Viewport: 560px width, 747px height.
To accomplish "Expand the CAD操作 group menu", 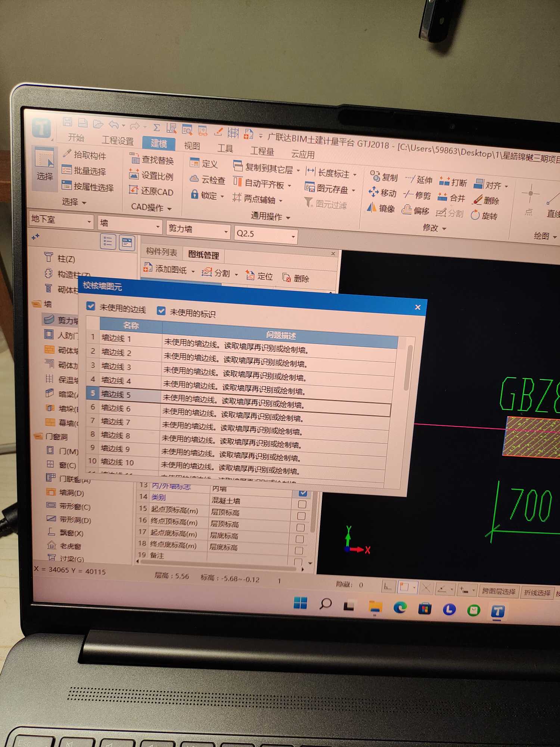I will pyautogui.click(x=152, y=207).
